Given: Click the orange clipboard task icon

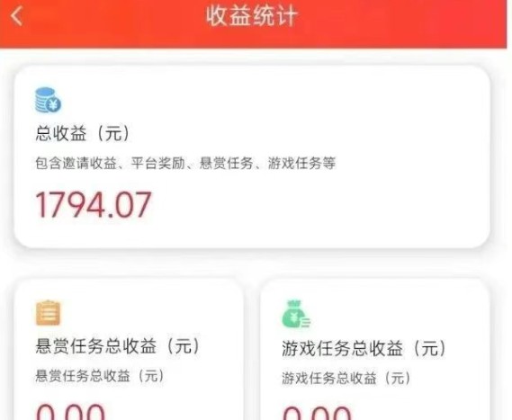Looking at the screenshot, I should tap(48, 313).
